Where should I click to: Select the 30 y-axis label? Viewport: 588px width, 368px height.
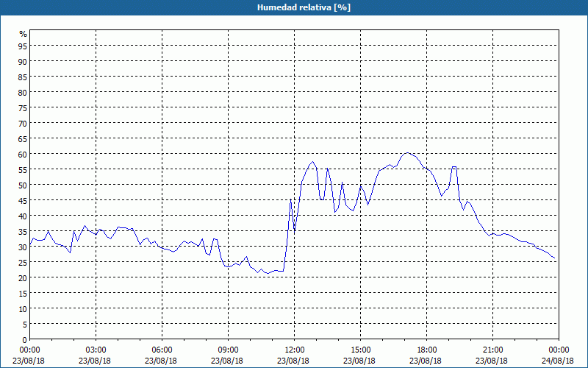click(23, 247)
